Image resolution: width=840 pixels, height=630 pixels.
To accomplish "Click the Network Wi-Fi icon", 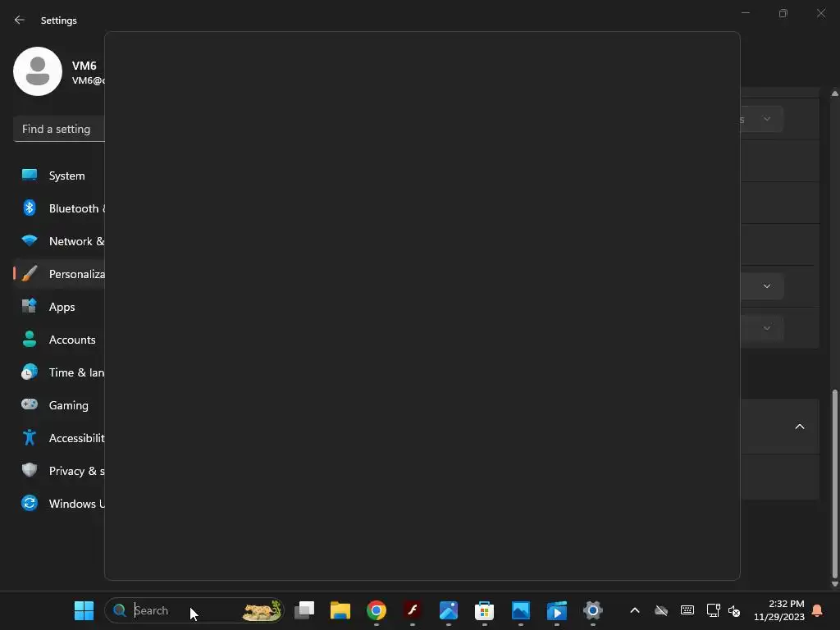I will [30, 240].
